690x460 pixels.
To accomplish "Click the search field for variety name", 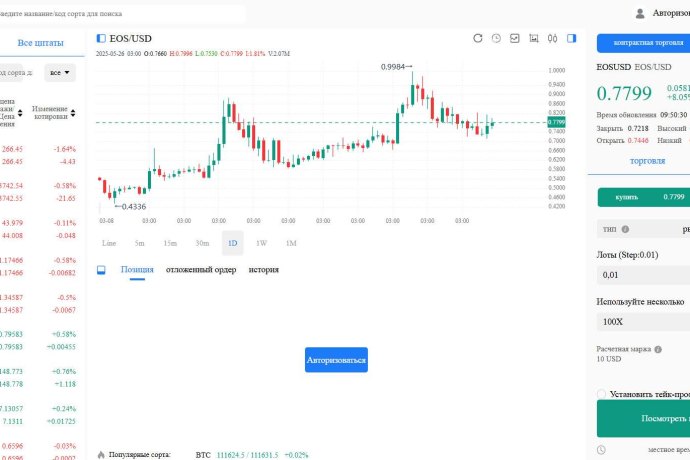I will (x=121, y=14).
